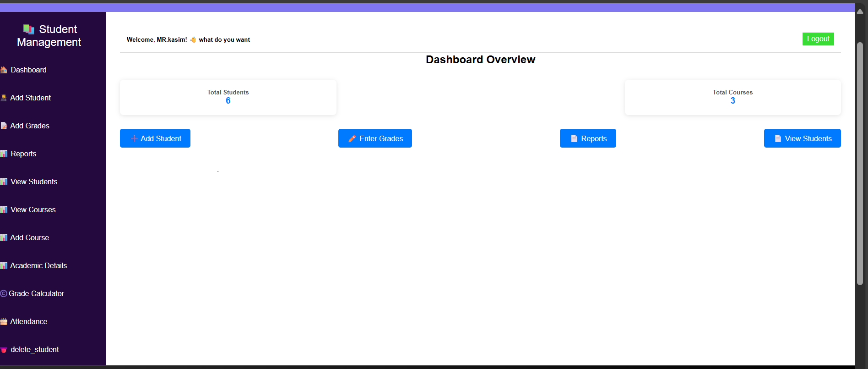Click the Student Management books logo icon
This screenshot has width=868, height=369.
point(29,29)
